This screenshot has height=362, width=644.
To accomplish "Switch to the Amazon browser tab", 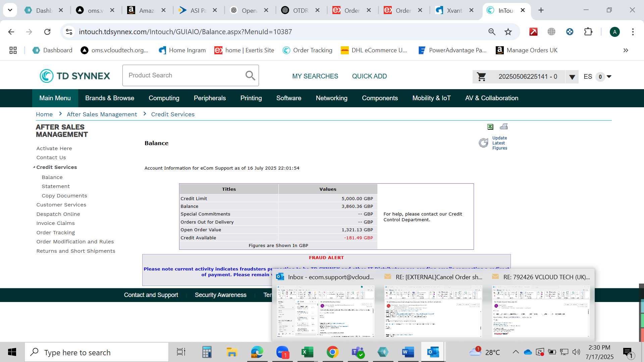I will tap(147, 10).
